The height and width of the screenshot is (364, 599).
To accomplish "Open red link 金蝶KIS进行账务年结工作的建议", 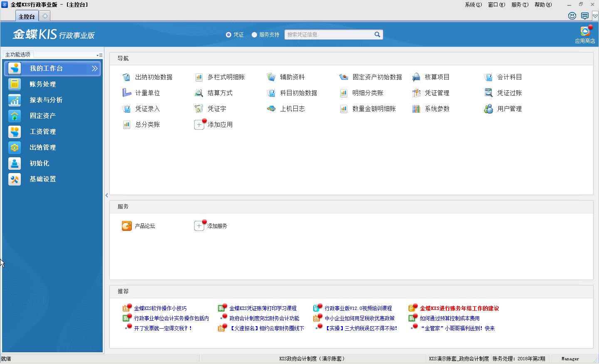I will (459, 308).
